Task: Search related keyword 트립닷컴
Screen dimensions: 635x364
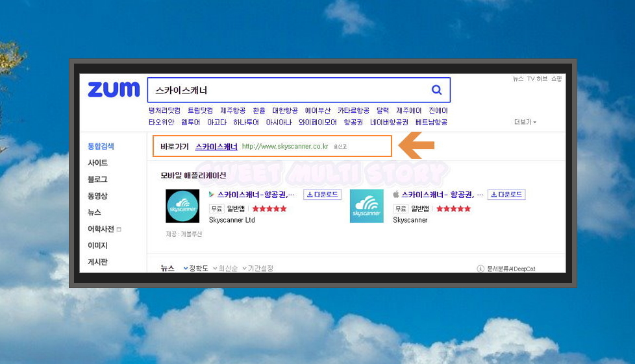Action: [200, 110]
